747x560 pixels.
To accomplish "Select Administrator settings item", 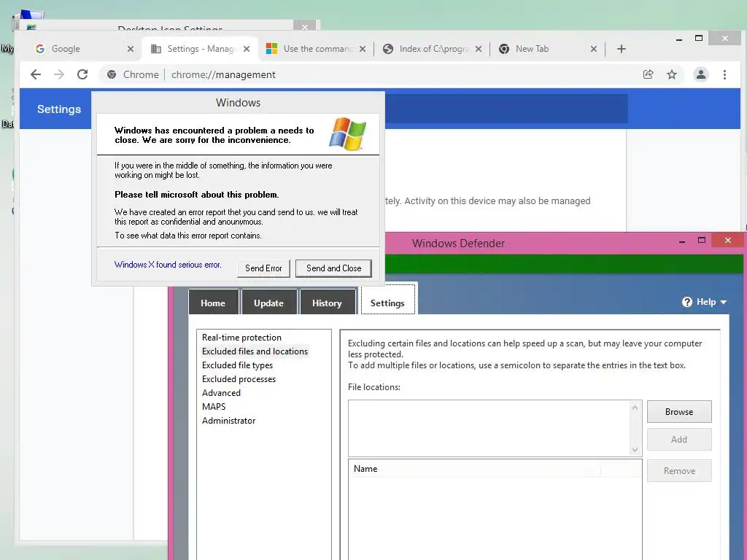I will pyautogui.click(x=228, y=421).
